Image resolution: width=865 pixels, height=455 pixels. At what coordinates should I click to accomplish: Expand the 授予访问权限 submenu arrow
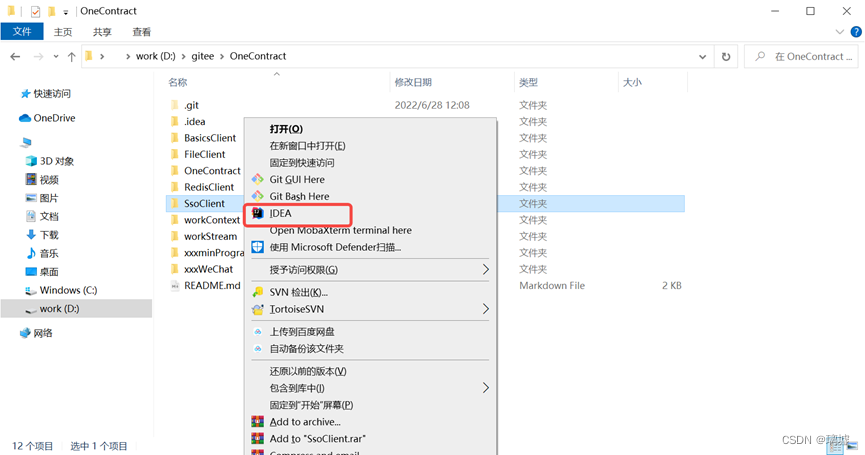point(485,270)
